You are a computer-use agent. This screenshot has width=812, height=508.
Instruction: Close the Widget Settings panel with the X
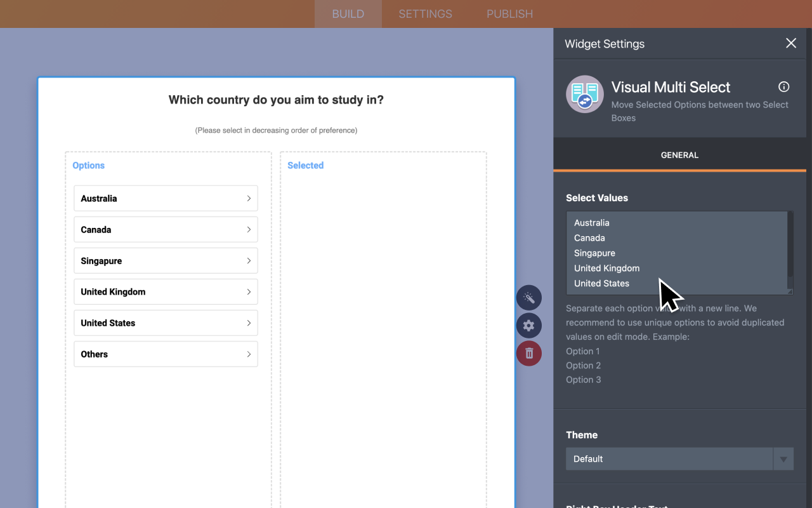click(x=790, y=43)
